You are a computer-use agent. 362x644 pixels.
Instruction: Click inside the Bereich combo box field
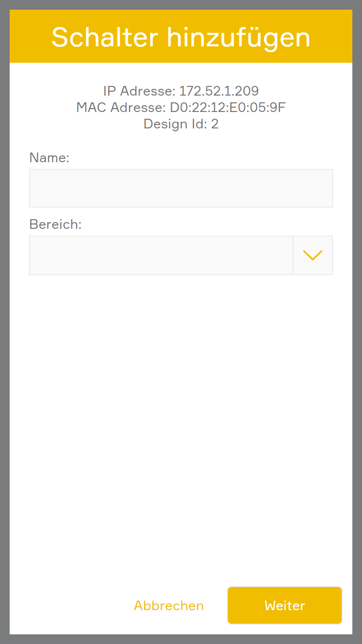[x=161, y=255]
